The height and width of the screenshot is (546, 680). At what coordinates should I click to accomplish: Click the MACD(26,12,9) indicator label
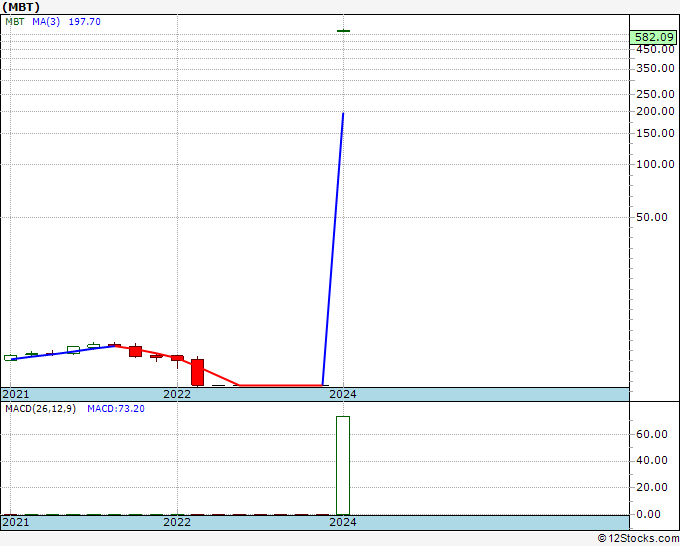tap(40, 409)
